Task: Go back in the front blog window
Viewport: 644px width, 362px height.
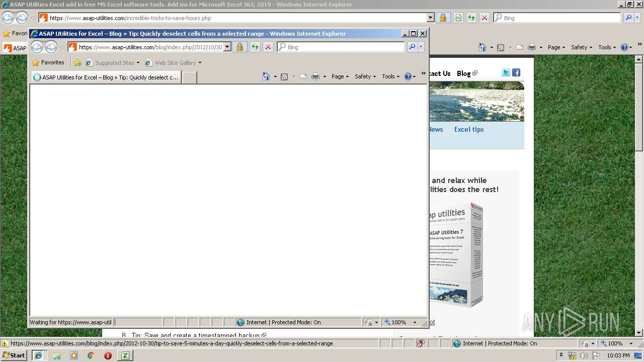Action: pyautogui.click(x=37, y=47)
